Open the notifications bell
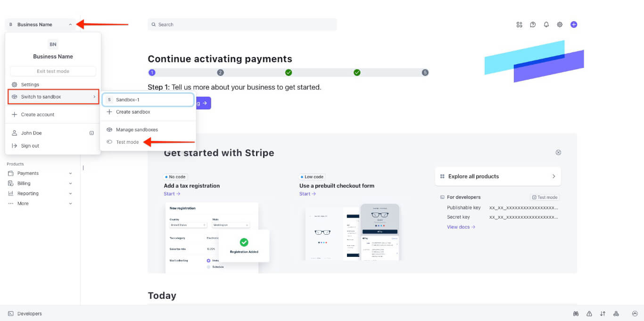644x321 pixels. (x=546, y=24)
